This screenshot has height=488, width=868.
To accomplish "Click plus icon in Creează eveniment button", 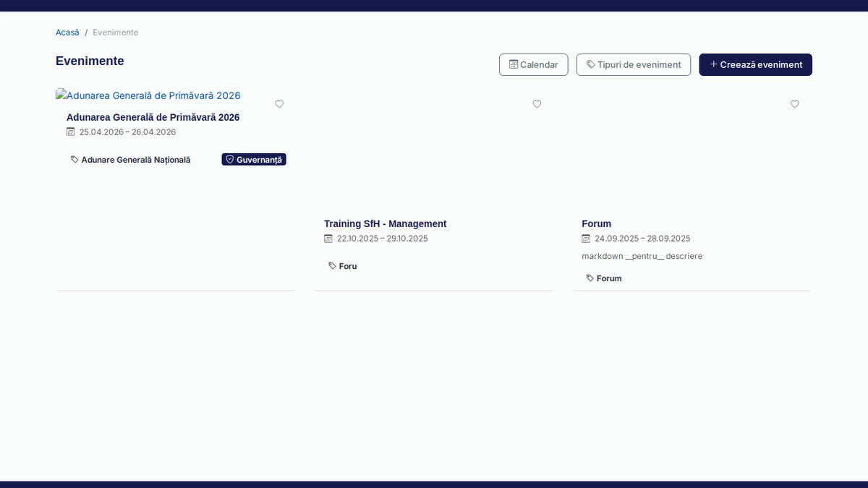I will (x=714, y=64).
